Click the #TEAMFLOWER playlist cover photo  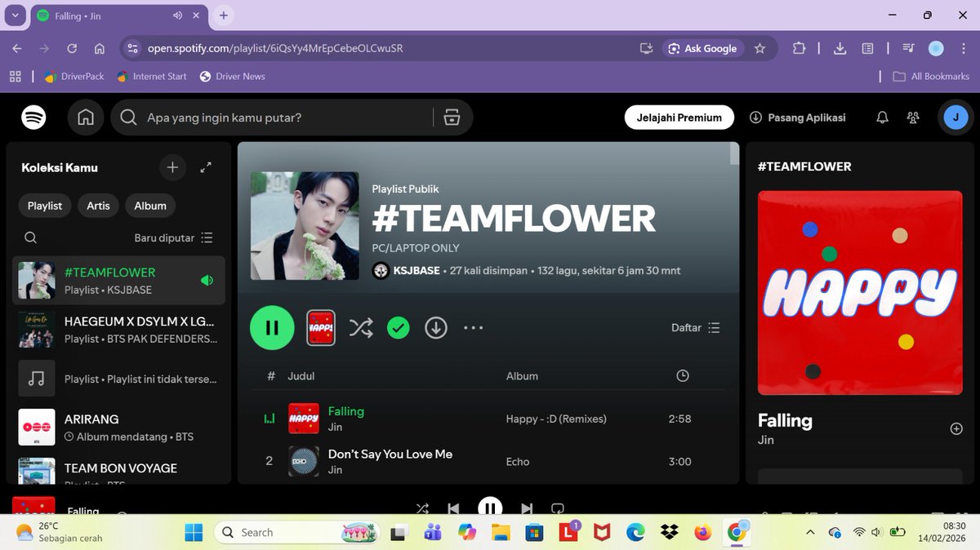(305, 226)
